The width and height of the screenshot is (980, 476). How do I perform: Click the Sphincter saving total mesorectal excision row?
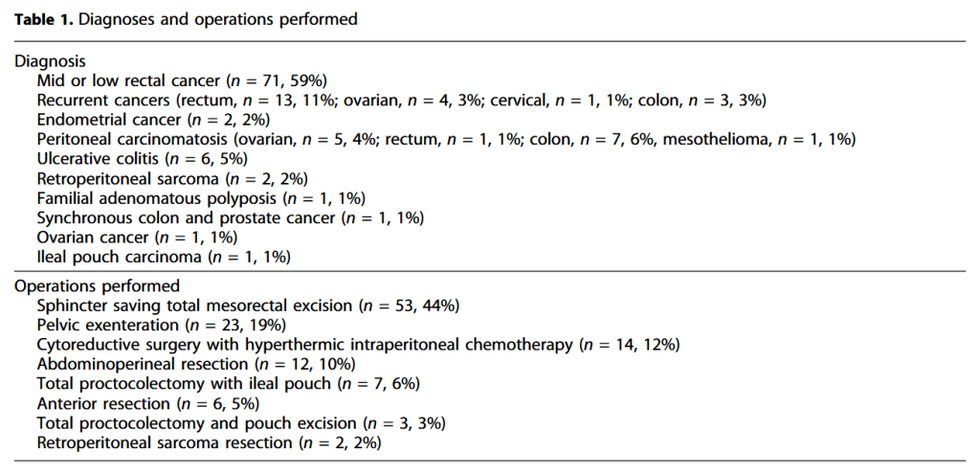[x=249, y=306]
